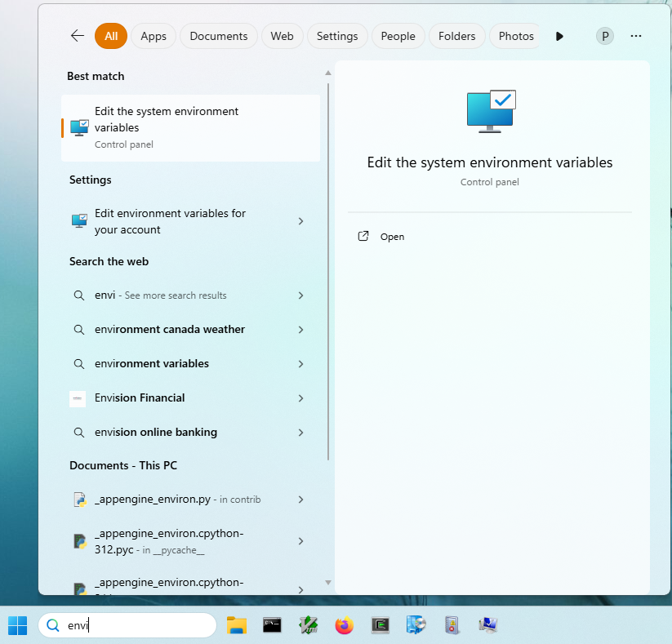The image size is (672, 644).
Task: Open the Command Prompt taskbar icon
Action: pos(273,625)
